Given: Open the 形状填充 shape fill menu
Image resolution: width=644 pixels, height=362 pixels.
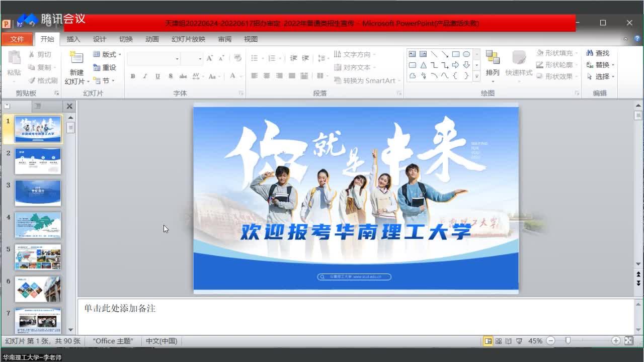Looking at the screenshot, I should [x=556, y=53].
